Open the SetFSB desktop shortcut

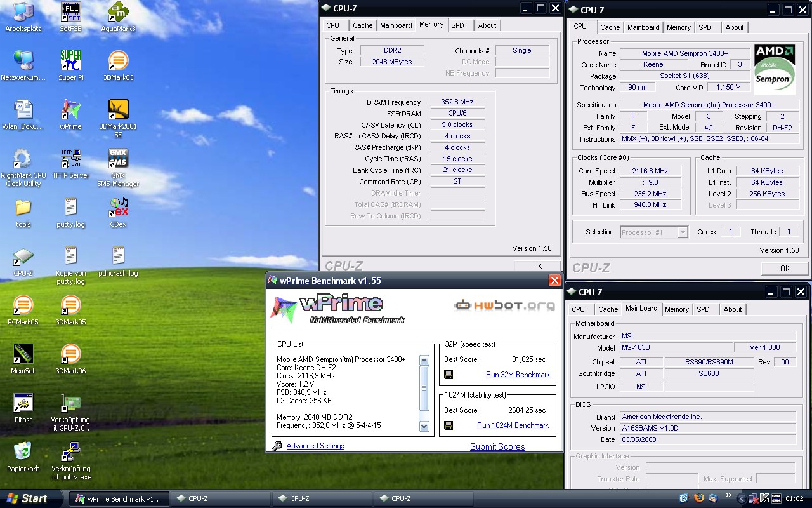tap(71, 11)
